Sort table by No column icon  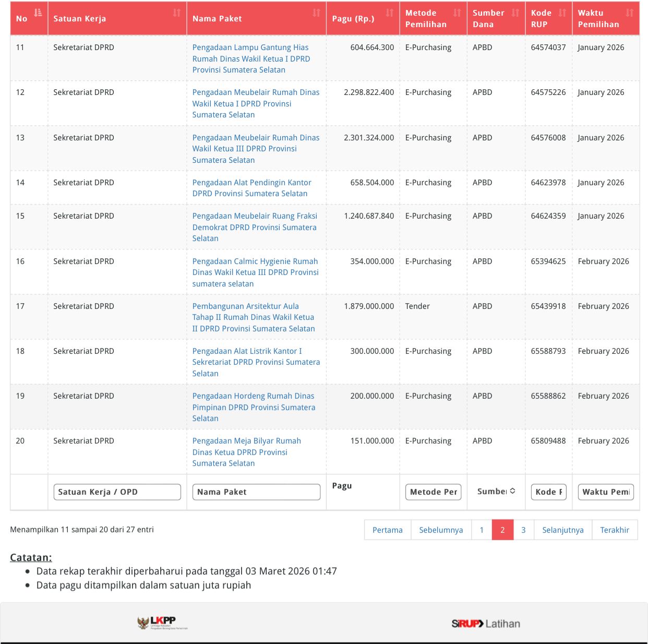(x=38, y=13)
